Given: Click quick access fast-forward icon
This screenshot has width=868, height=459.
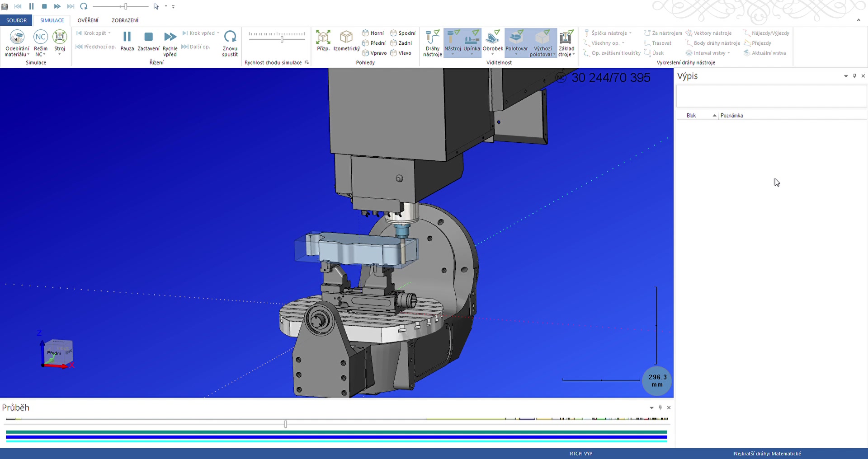Looking at the screenshot, I should click(x=57, y=6).
